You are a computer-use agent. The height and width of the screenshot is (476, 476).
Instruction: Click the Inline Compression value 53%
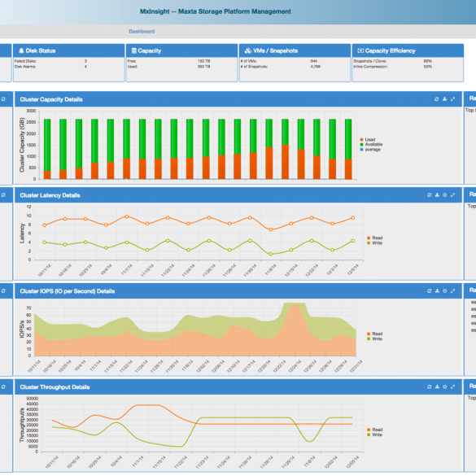point(428,67)
